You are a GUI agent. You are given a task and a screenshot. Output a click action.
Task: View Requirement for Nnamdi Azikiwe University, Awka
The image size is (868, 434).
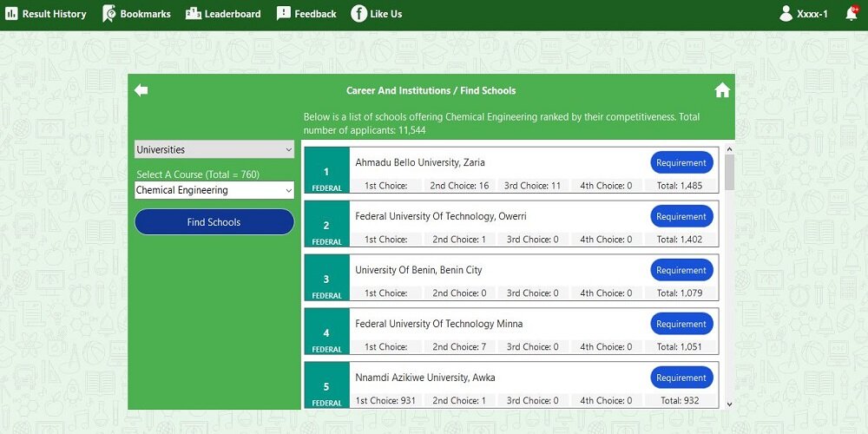click(x=681, y=378)
